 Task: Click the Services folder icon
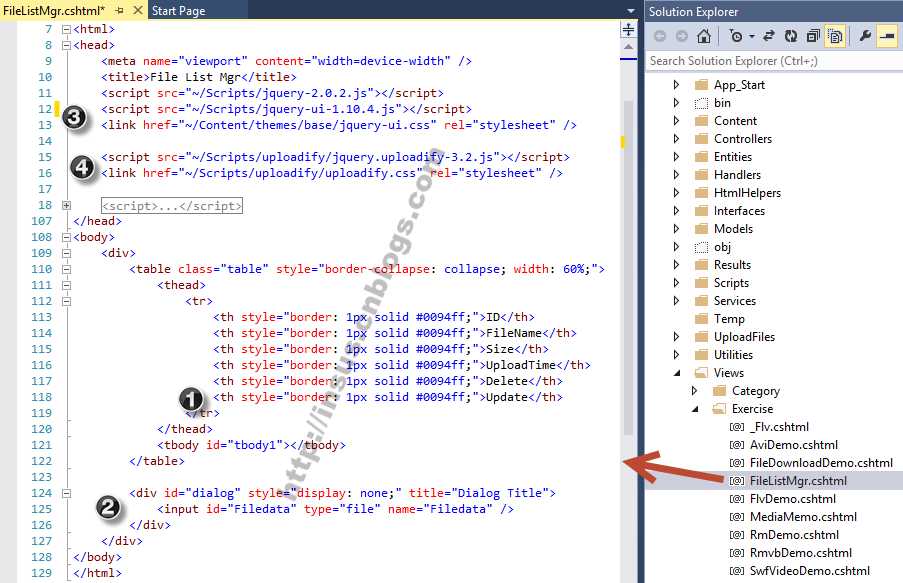(x=701, y=301)
